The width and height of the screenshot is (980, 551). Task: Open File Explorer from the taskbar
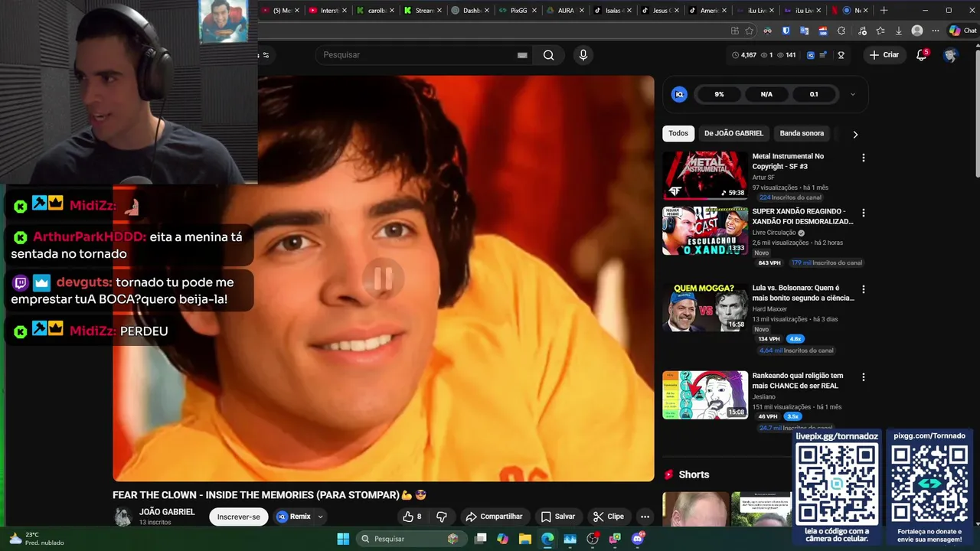pyautogui.click(x=525, y=539)
